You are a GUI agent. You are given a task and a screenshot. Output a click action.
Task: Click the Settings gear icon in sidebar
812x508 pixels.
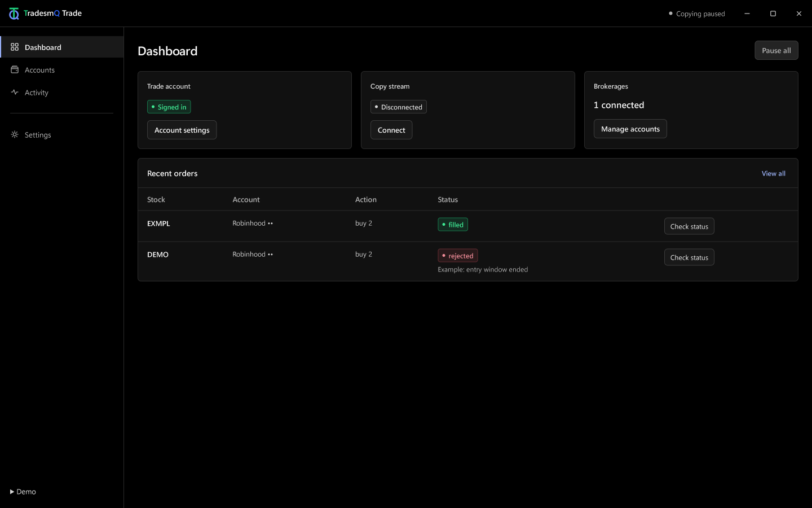(15, 134)
